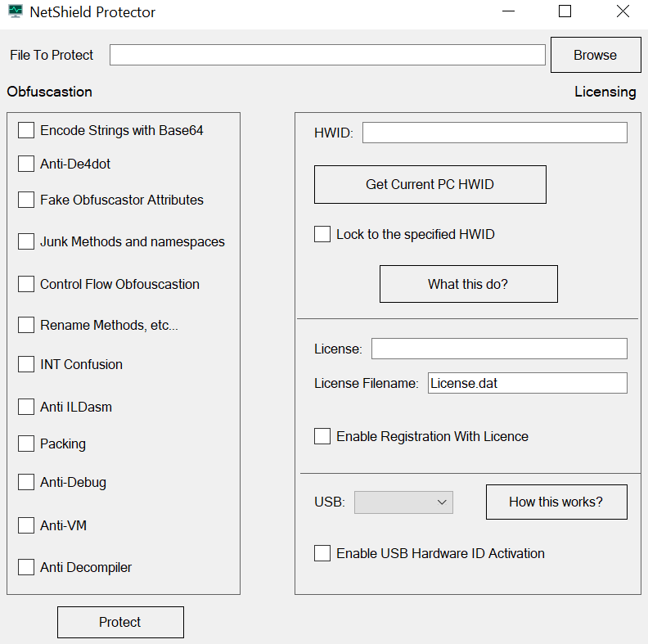The height and width of the screenshot is (644, 648).
Task: Enable Encode Strings with Base64 checkbox
Action: pos(26,130)
